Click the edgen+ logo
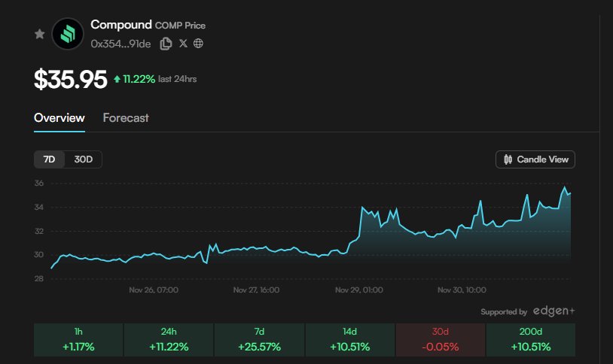The height and width of the screenshot is (364, 613). (x=554, y=311)
